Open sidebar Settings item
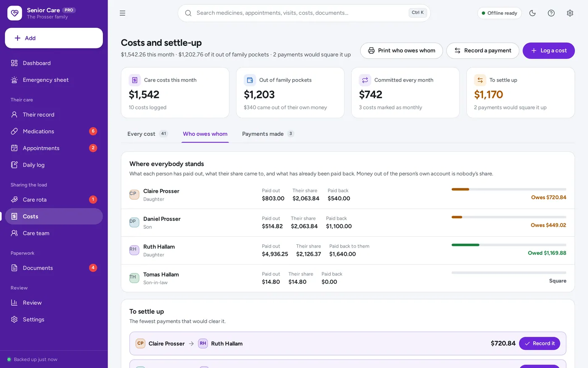 point(54,320)
